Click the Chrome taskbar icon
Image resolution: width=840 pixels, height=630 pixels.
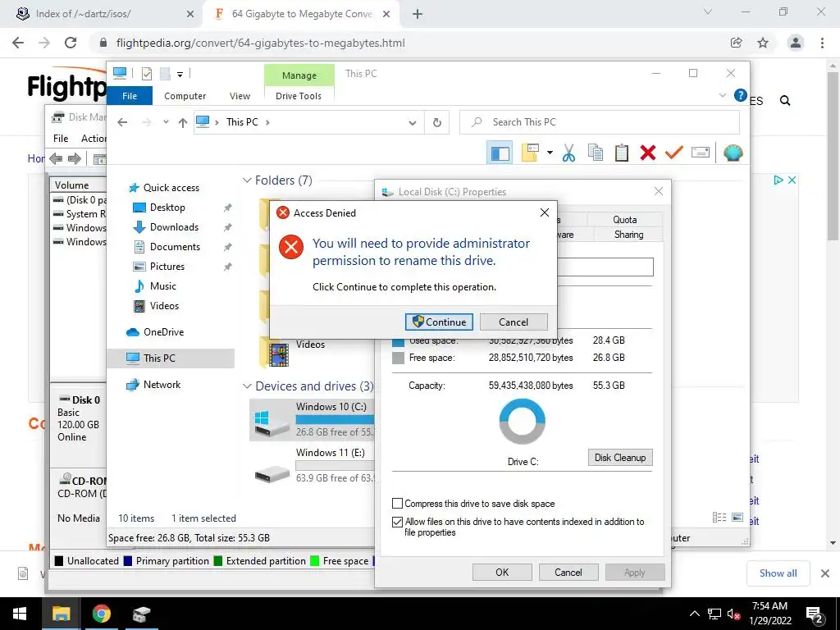coord(101,614)
